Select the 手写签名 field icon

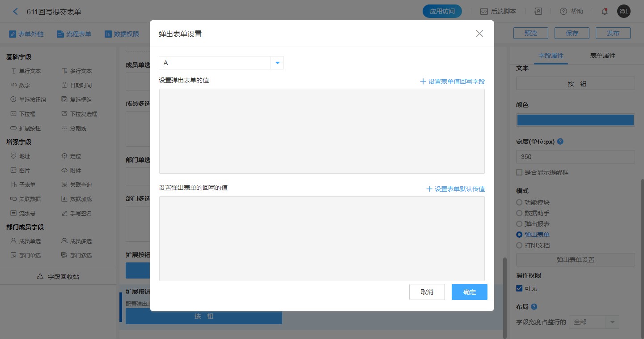click(x=64, y=214)
